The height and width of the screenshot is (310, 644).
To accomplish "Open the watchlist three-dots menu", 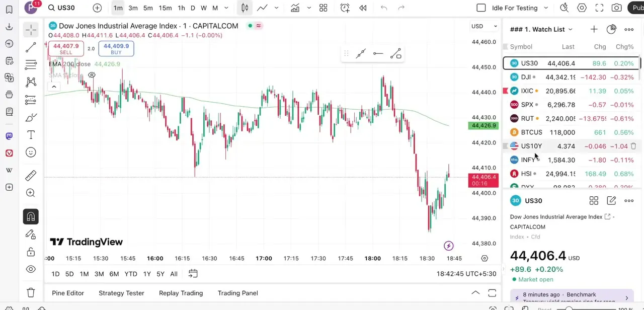I will pyautogui.click(x=629, y=29).
